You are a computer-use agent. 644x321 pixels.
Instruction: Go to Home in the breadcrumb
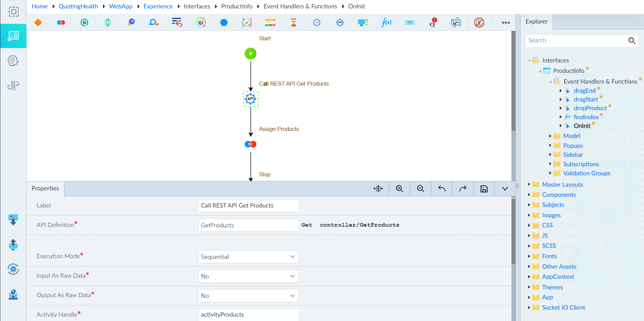pyautogui.click(x=40, y=6)
